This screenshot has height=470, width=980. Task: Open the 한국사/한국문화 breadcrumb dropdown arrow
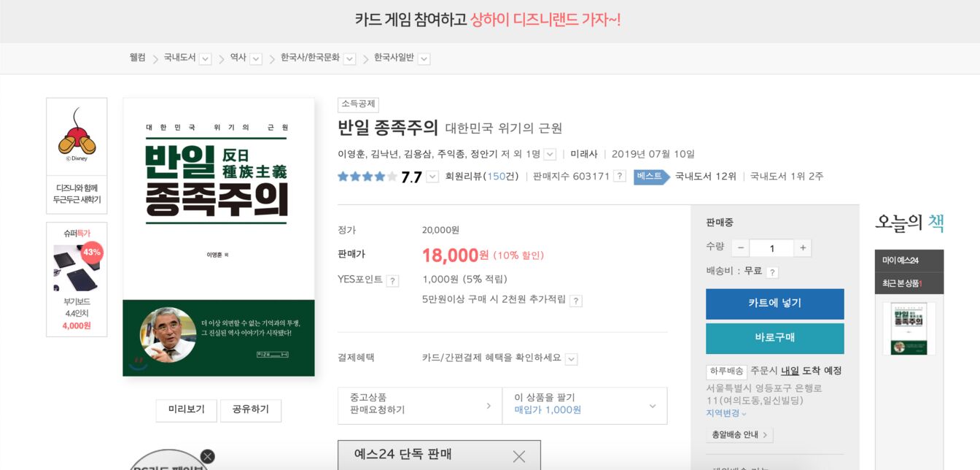click(350, 58)
